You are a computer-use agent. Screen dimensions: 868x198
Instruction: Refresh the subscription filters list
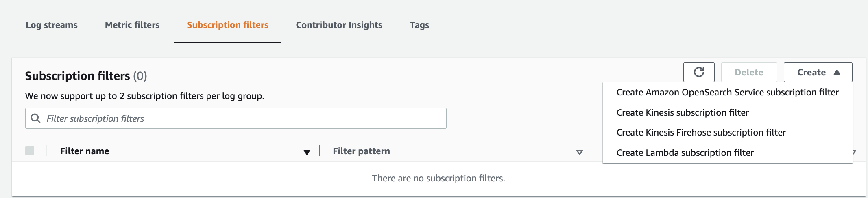click(x=699, y=72)
